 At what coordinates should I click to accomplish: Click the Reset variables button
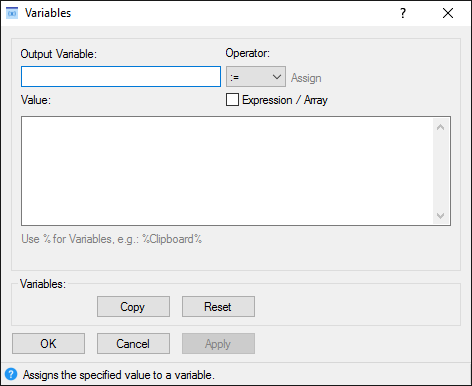point(218,306)
